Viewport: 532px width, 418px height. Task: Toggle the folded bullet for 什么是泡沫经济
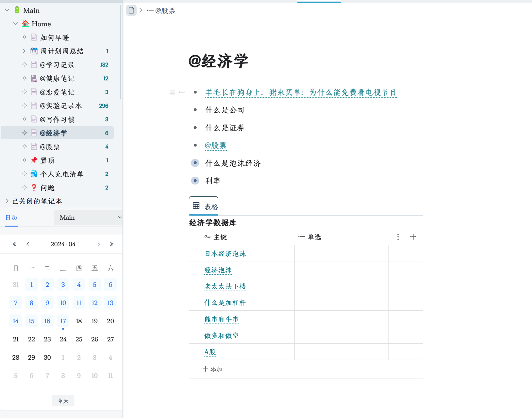click(x=195, y=163)
